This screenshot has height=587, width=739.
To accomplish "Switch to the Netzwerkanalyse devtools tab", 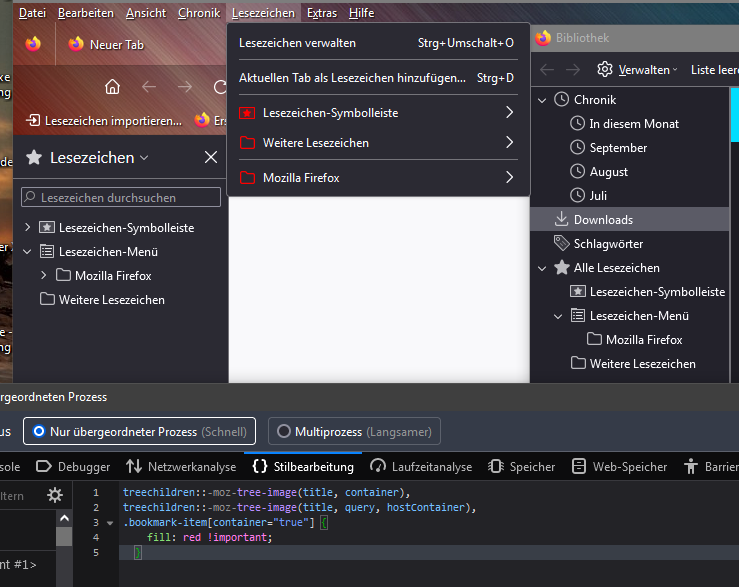I will pyautogui.click(x=181, y=467).
